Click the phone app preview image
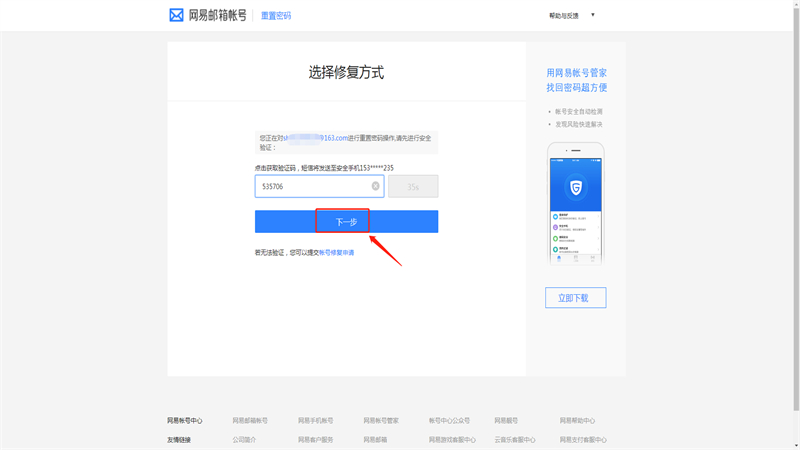 [x=576, y=204]
